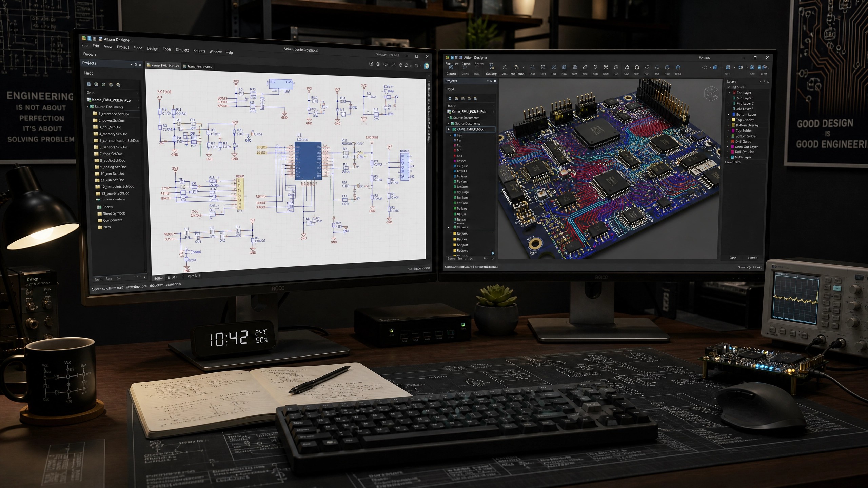
Task: Open the Tools menu
Action: pos(167,49)
